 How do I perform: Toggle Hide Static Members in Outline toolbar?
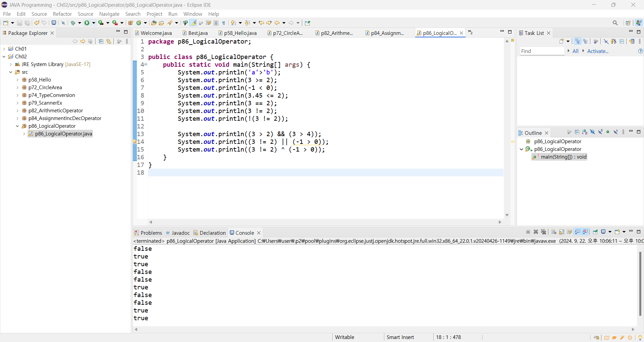click(600, 132)
